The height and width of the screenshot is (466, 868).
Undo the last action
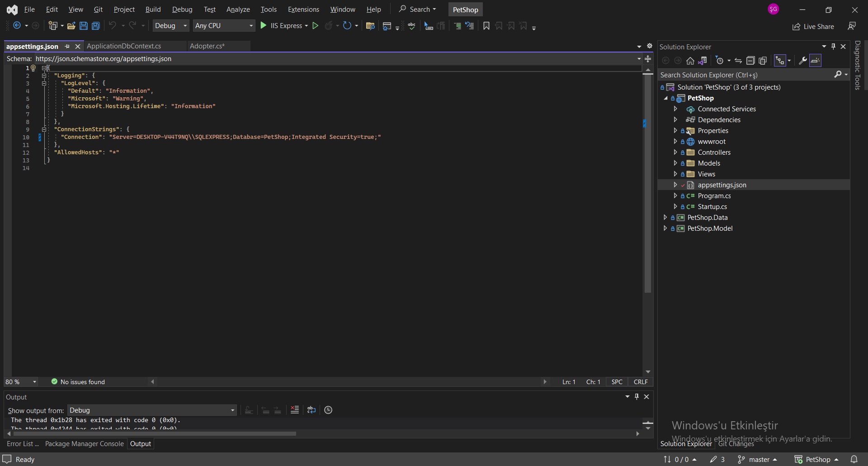[x=113, y=26]
